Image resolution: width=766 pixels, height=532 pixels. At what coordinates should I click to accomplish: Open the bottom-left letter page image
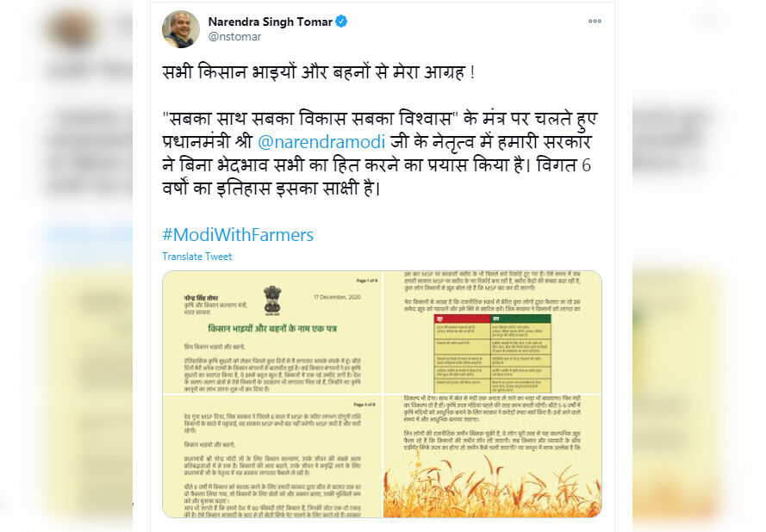pos(272,456)
